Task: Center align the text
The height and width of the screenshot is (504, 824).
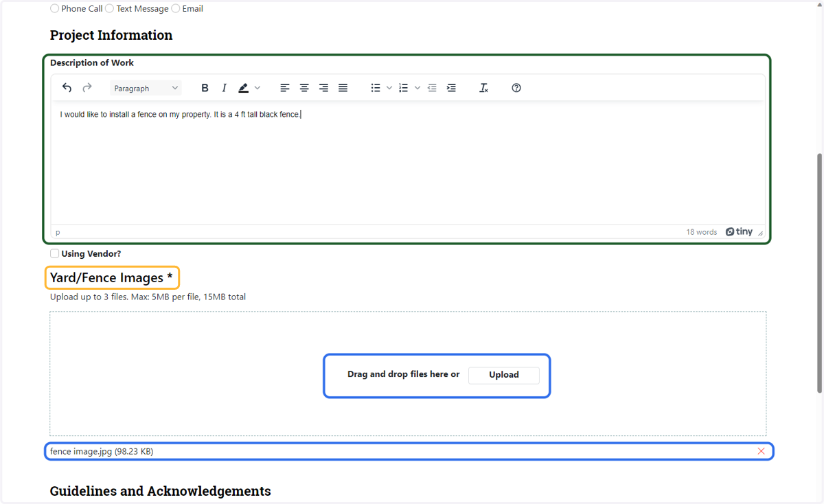Action: pos(304,88)
